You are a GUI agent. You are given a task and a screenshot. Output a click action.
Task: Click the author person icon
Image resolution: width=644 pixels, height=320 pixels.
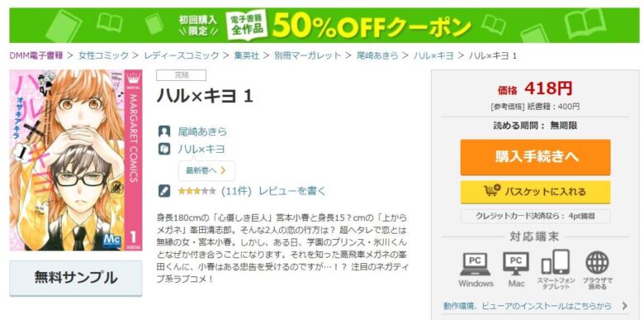(163, 131)
